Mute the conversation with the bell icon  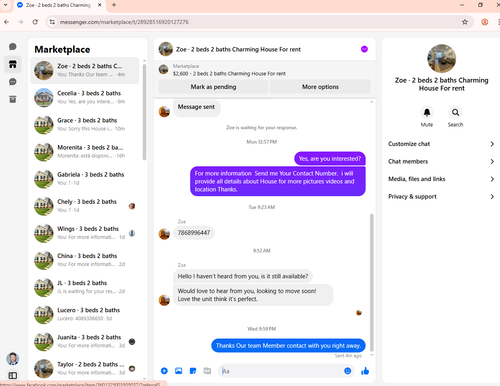427,113
